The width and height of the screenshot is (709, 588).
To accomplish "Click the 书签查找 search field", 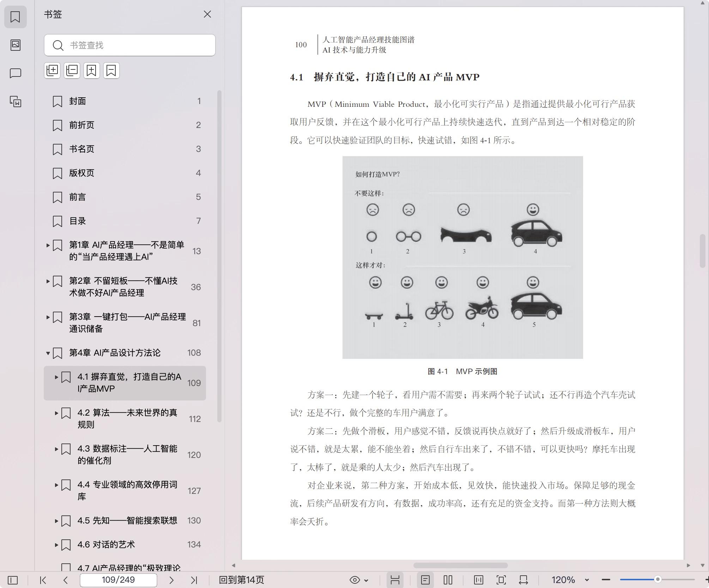I will coord(130,45).
